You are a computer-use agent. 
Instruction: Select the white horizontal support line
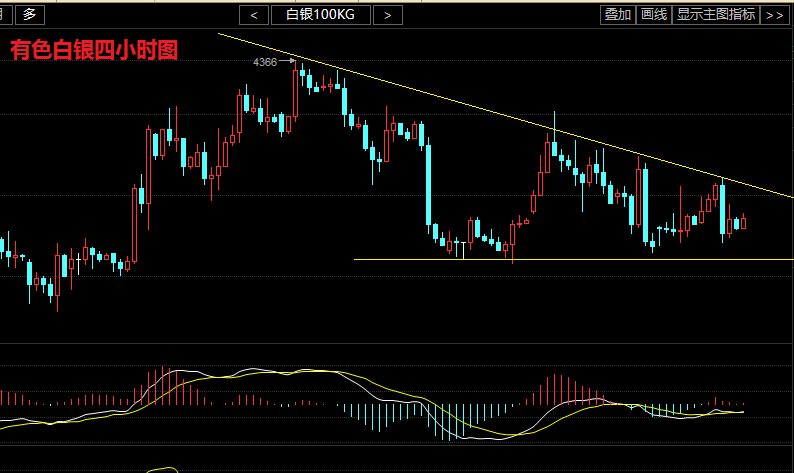[600, 260]
